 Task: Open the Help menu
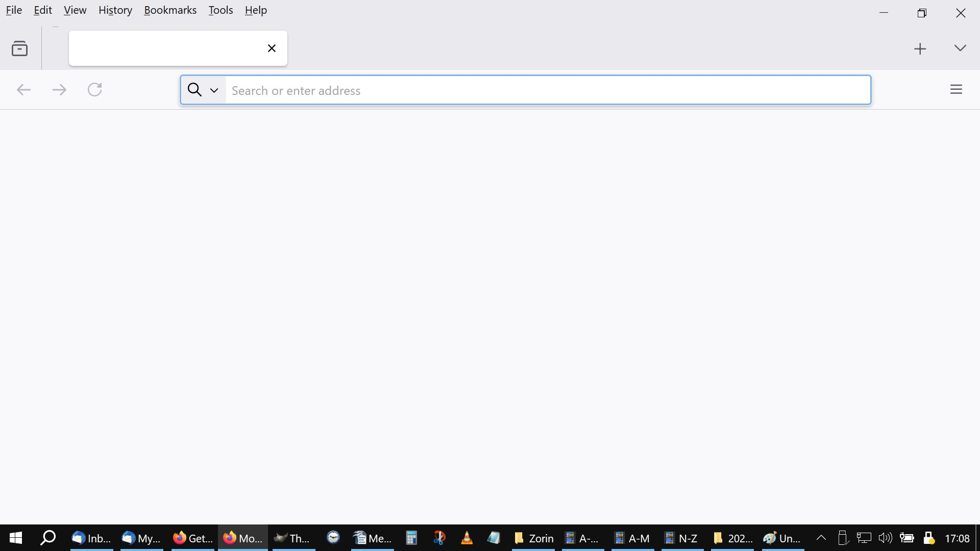click(x=256, y=11)
